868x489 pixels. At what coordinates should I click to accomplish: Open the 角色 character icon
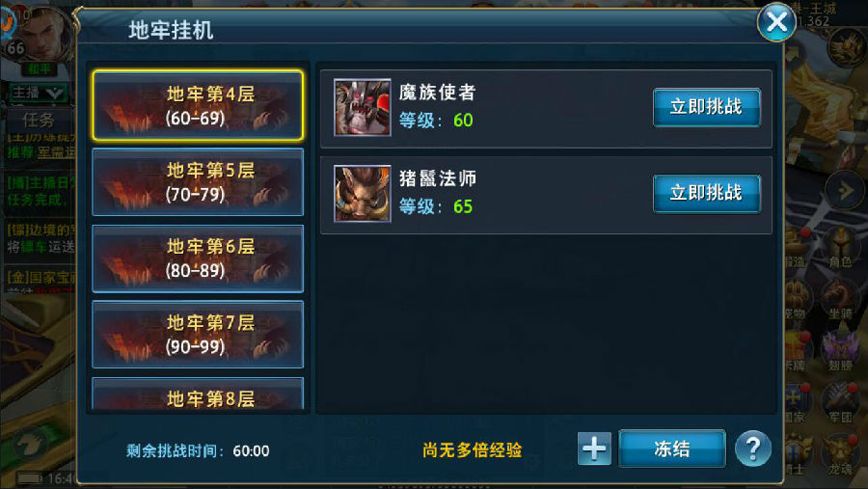click(x=840, y=248)
